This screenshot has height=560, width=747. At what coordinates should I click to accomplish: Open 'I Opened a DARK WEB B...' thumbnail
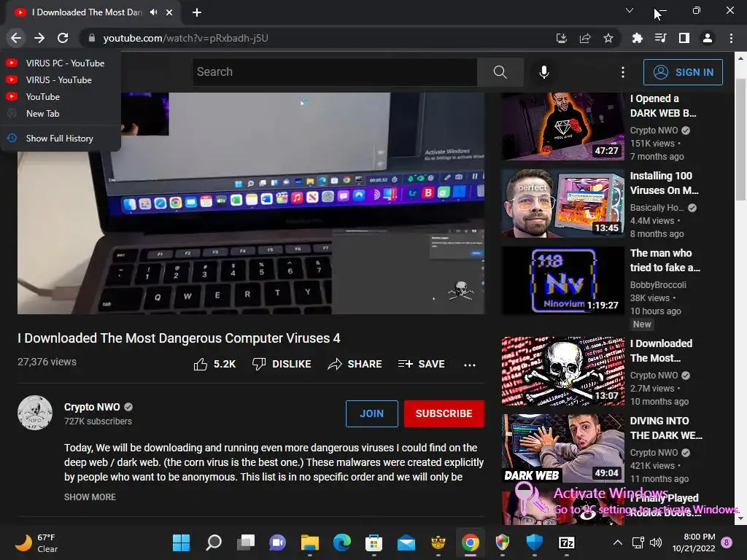[562, 126]
